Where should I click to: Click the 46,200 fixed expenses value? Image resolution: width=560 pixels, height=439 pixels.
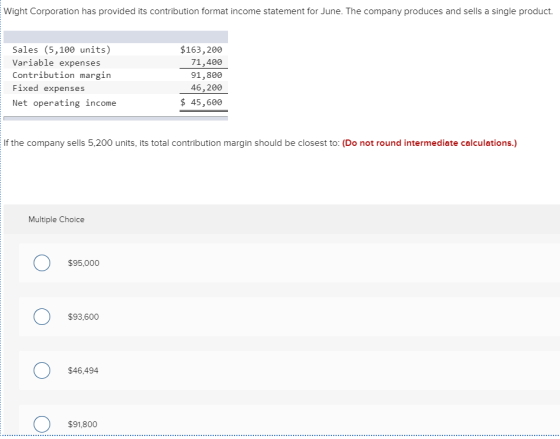(206, 88)
